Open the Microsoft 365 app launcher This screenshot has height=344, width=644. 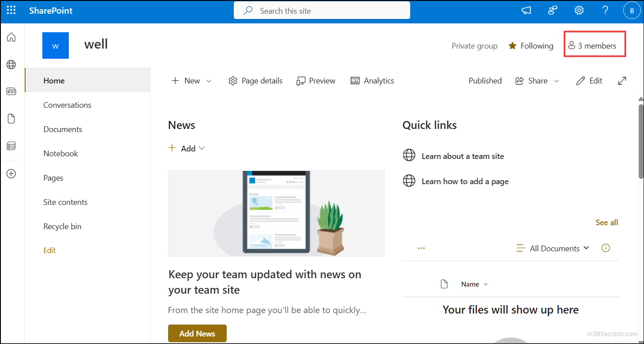(11, 10)
